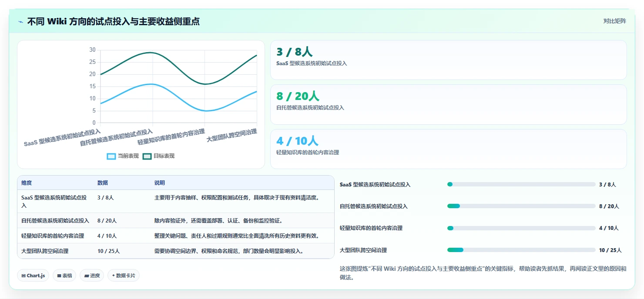Screen dimensions: 644x299
Task: Click the 对比矩阵 label
Action: [x=614, y=21]
